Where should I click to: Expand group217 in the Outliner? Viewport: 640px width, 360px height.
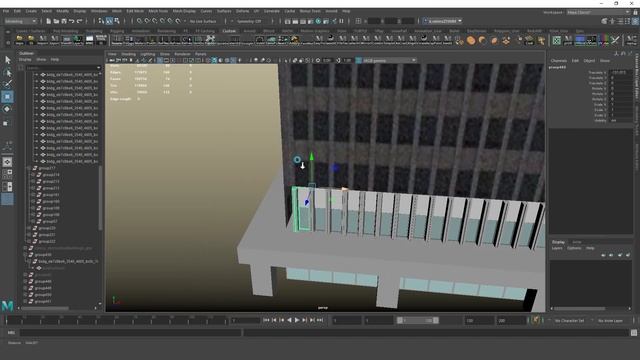click(29, 168)
